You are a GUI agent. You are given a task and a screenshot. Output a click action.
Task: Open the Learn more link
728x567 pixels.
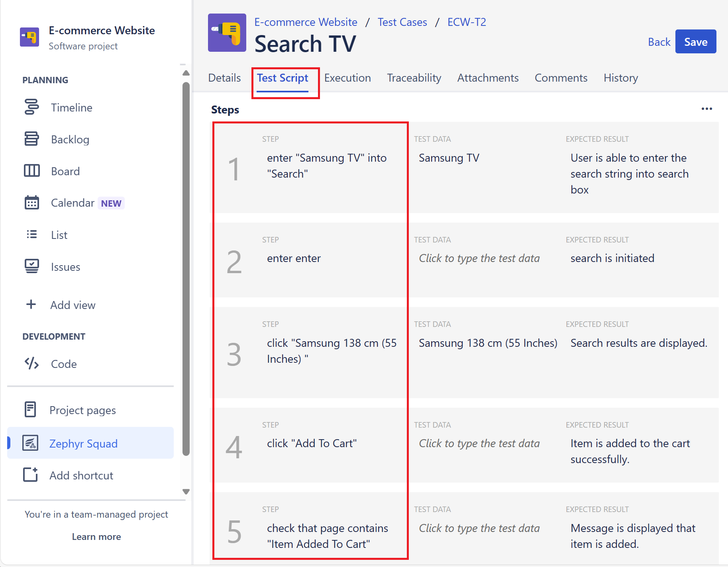[x=96, y=537]
